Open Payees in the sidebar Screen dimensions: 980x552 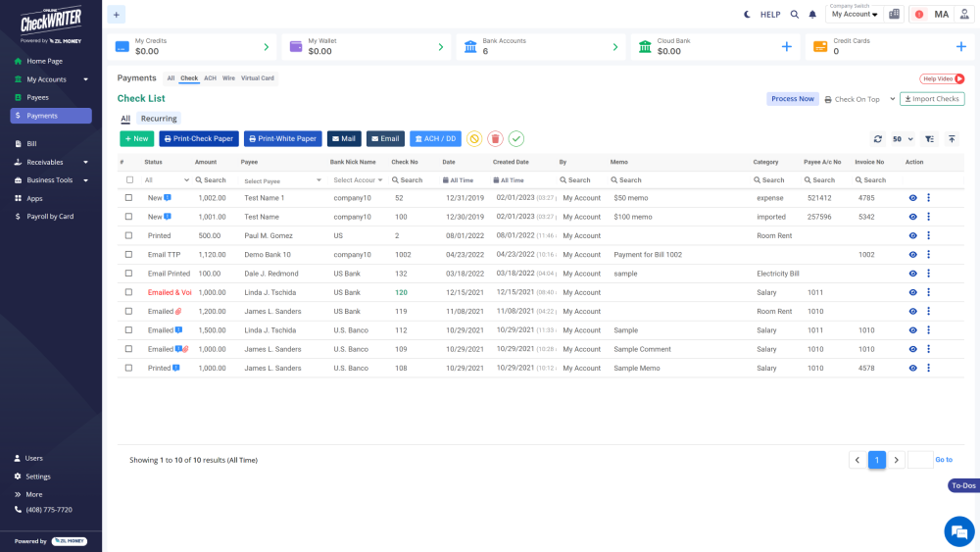(37, 97)
